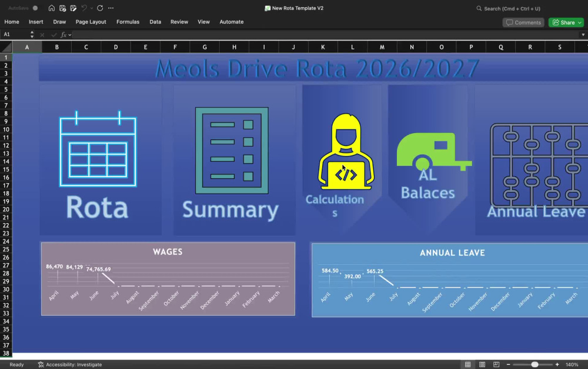
Task: Click the green caravan AL Balances icon
Action: [434, 151]
